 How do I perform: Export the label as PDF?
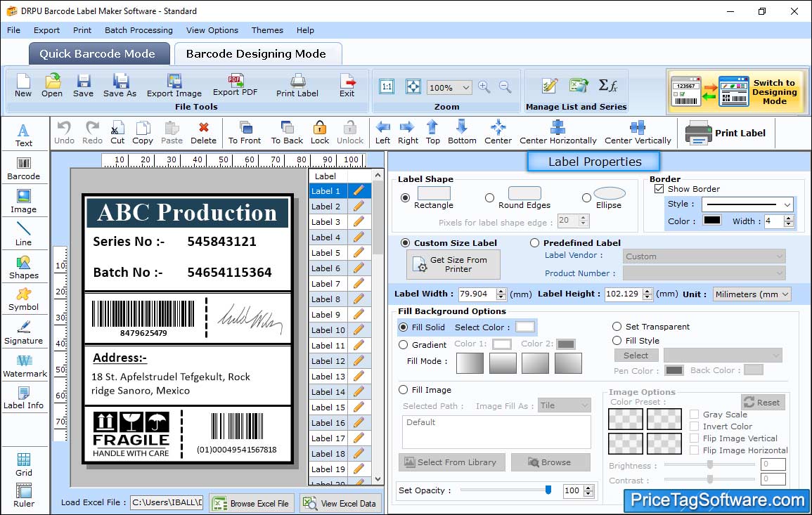(235, 86)
